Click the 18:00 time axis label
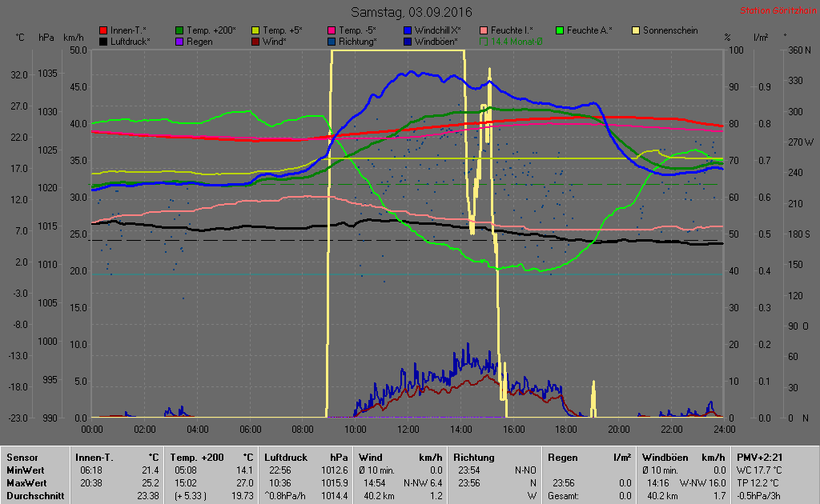Viewport: 820px width, 504px height. pyautogui.click(x=566, y=430)
